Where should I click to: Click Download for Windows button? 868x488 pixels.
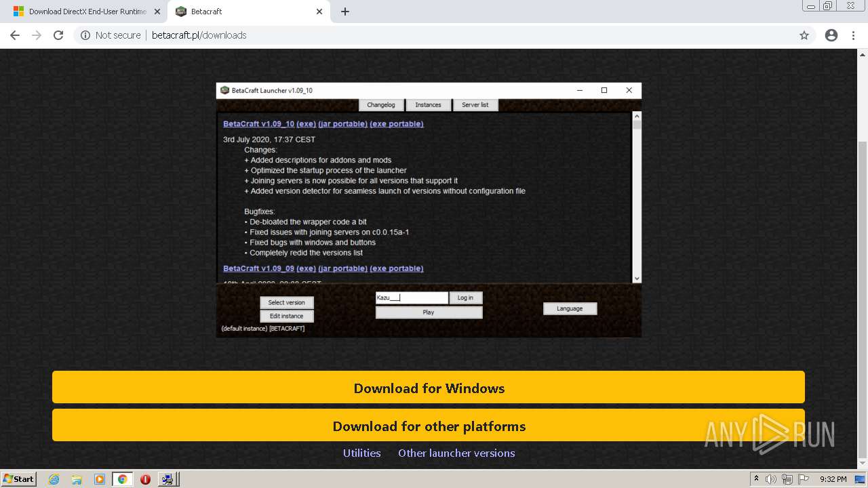click(x=429, y=388)
